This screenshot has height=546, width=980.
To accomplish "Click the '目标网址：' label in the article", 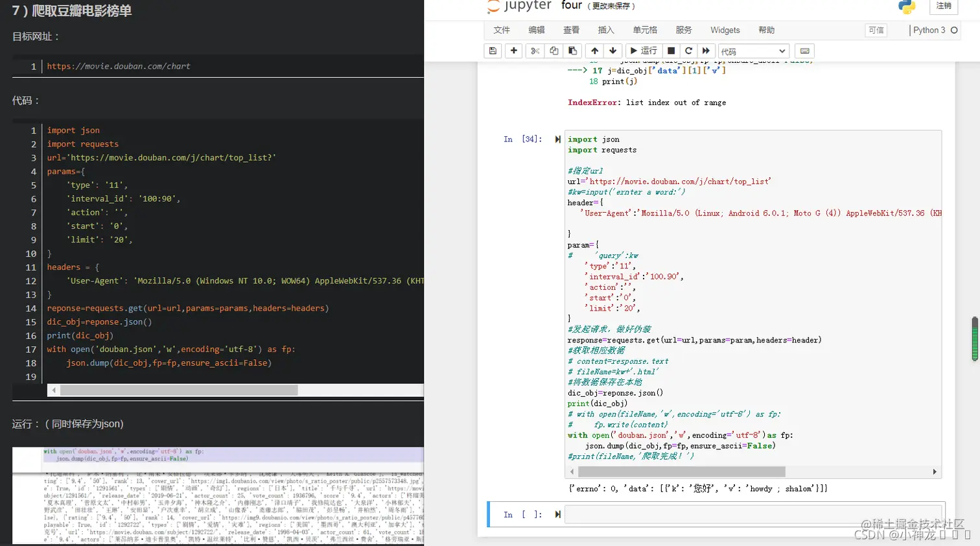I will 36,36.
